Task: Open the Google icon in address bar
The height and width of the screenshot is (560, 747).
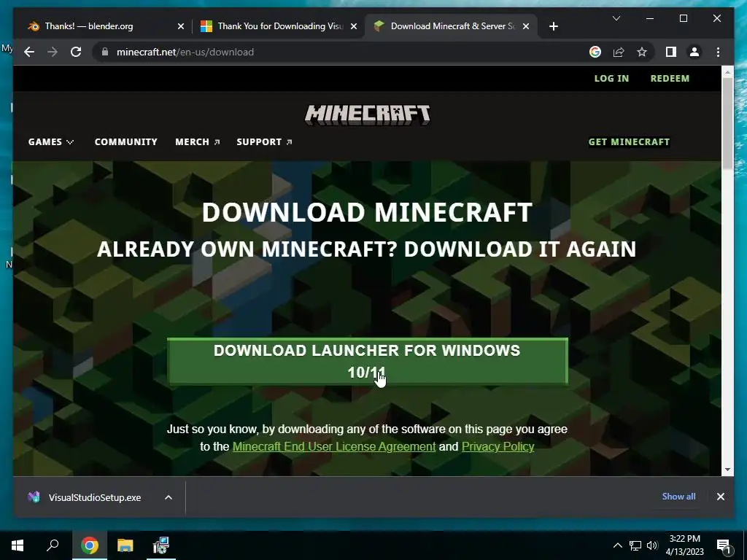Action: click(595, 52)
